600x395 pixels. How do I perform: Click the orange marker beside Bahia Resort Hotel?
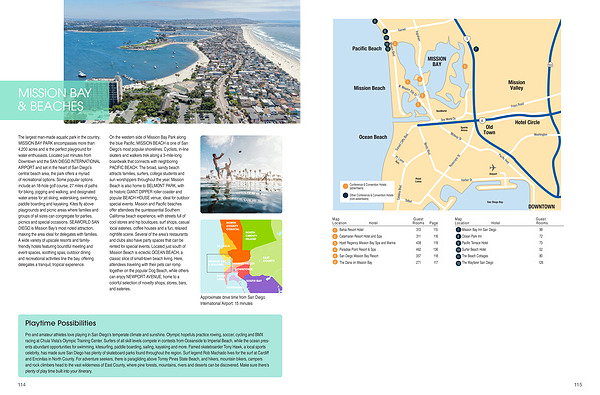coord(335,230)
